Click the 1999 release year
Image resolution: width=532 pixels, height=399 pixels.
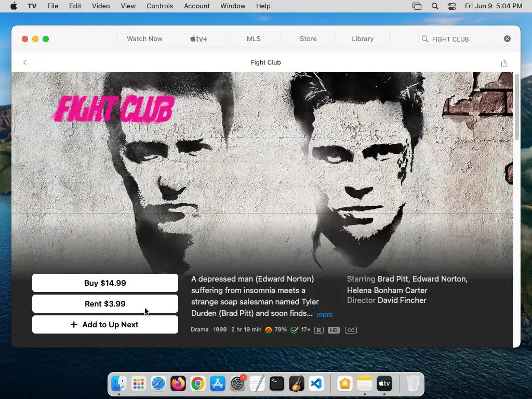click(x=220, y=330)
